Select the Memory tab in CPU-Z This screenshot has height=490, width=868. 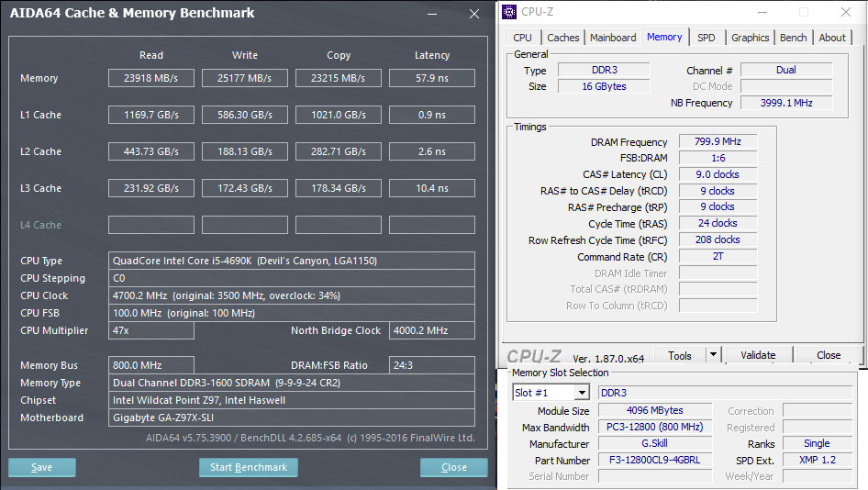pyautogui.click(x=664, y=37)
